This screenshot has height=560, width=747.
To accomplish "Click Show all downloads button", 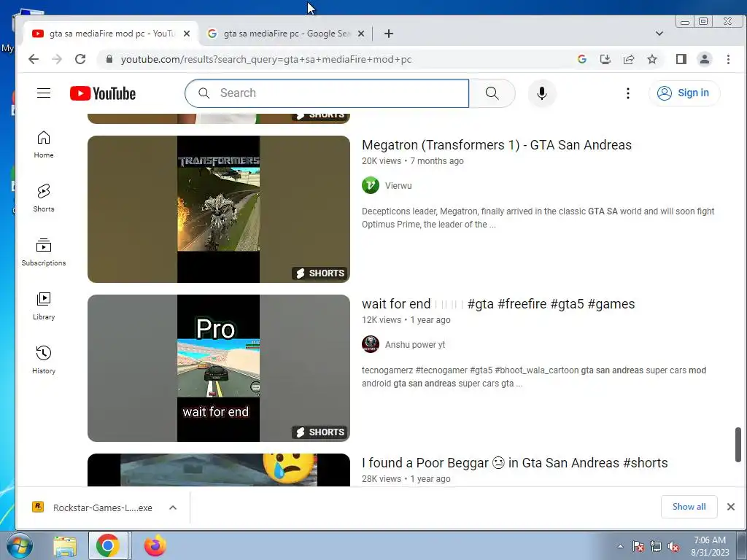I will tap(689, 507).
